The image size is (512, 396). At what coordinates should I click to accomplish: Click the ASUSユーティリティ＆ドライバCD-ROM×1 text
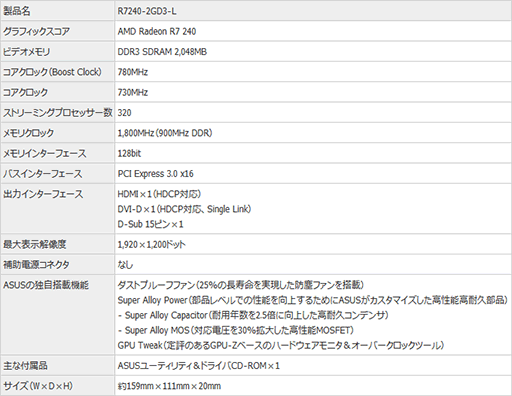tap(199, 366)
